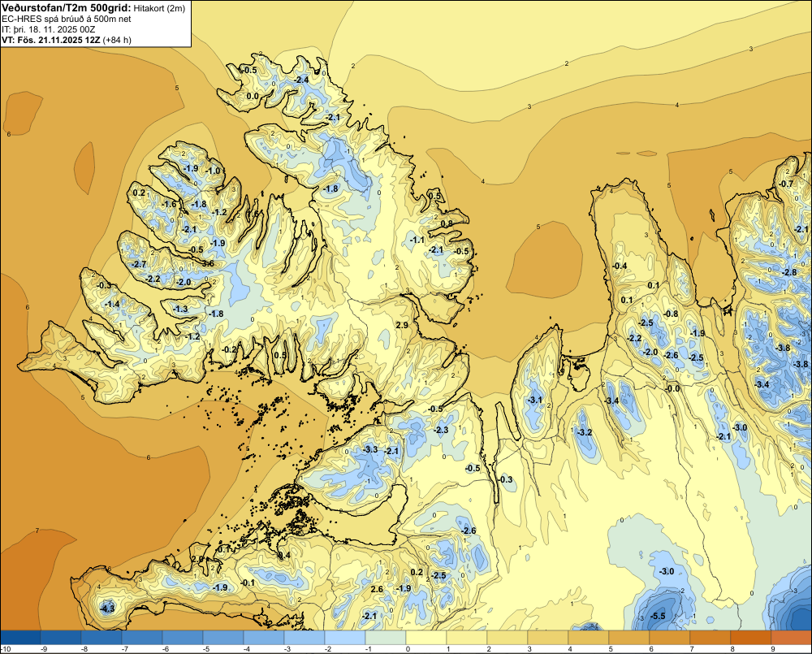This screenshot has width=812, height=654.
Task: Click the 'Veðurstofan/T2m 500grid:' map title
Action: tap(67, 7)
